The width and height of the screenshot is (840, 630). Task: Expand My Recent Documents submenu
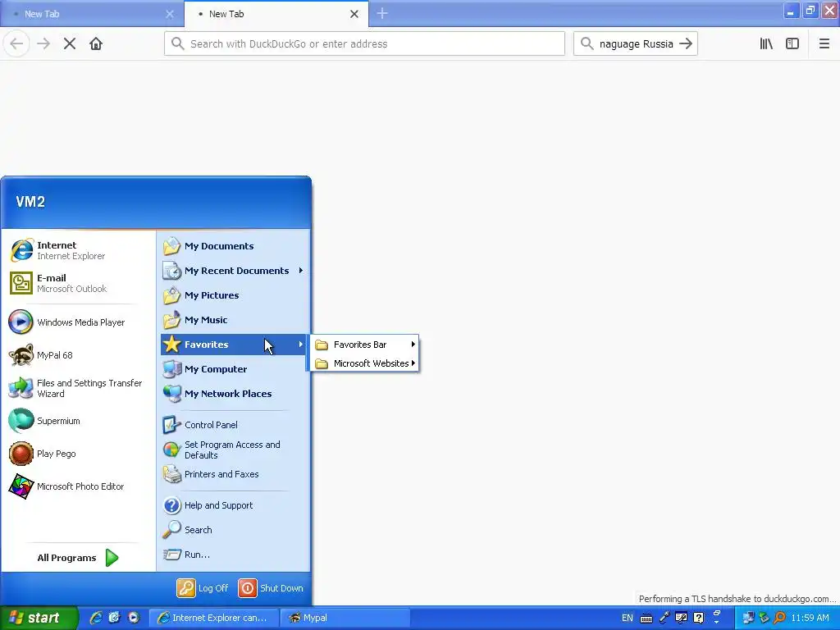pos(234,271)
